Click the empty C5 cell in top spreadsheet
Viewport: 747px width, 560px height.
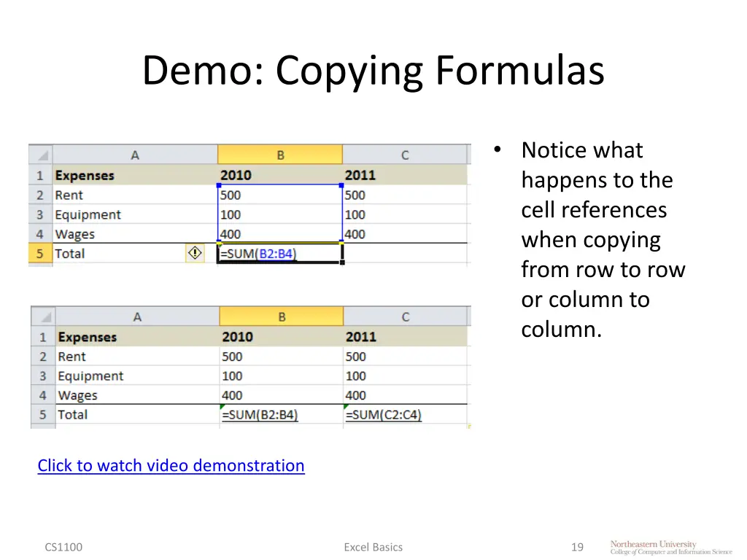[x=404, y=254]
